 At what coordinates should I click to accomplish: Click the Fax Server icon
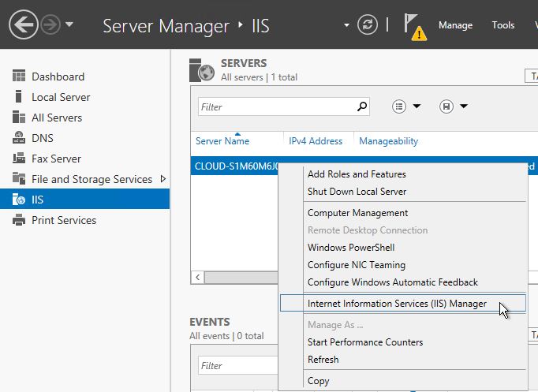click(x=19, y=158)
